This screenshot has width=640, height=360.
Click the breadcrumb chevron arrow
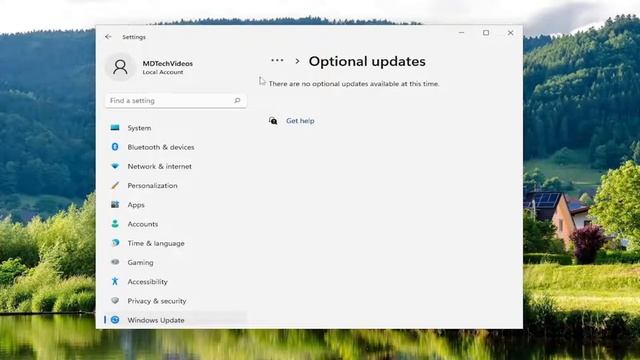tap(297, 61)
